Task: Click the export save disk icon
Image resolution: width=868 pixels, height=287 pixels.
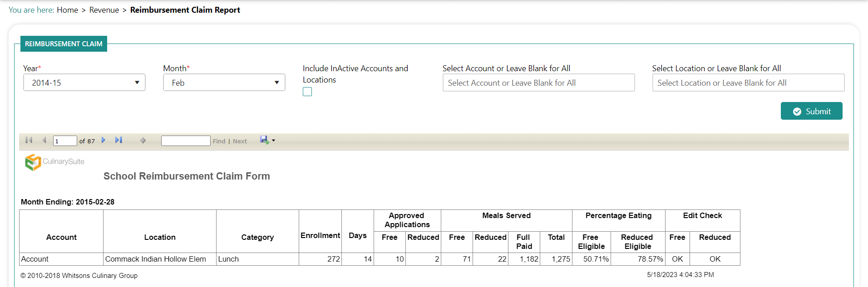Action: point(264,140)
